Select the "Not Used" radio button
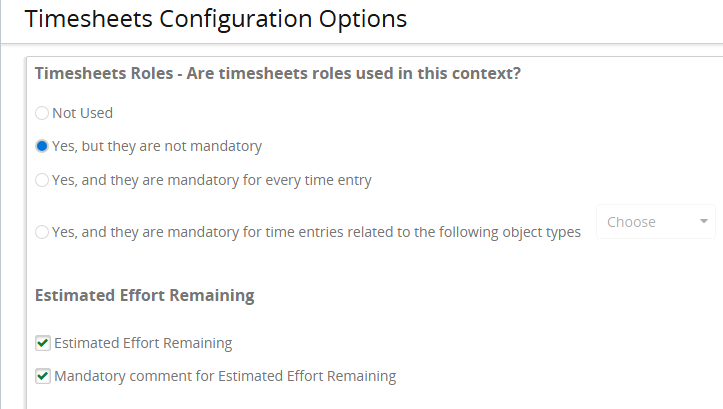 42,113
